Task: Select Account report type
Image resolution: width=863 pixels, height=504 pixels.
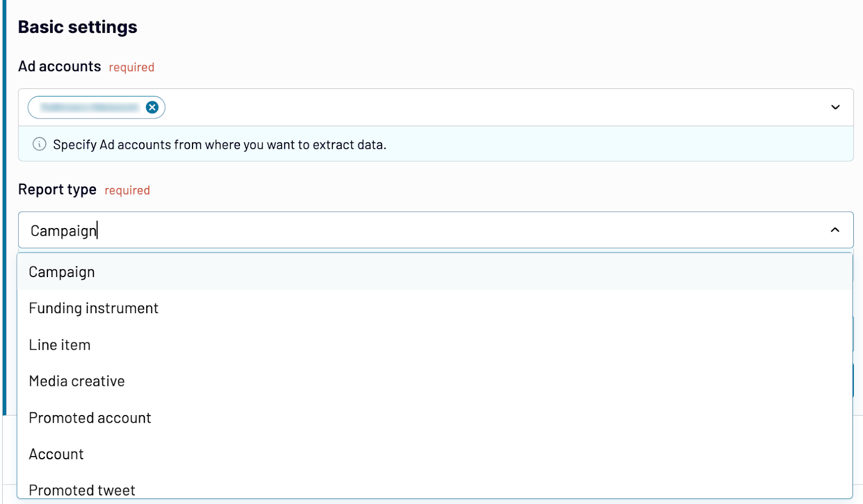Action: (x=435, y=454)
